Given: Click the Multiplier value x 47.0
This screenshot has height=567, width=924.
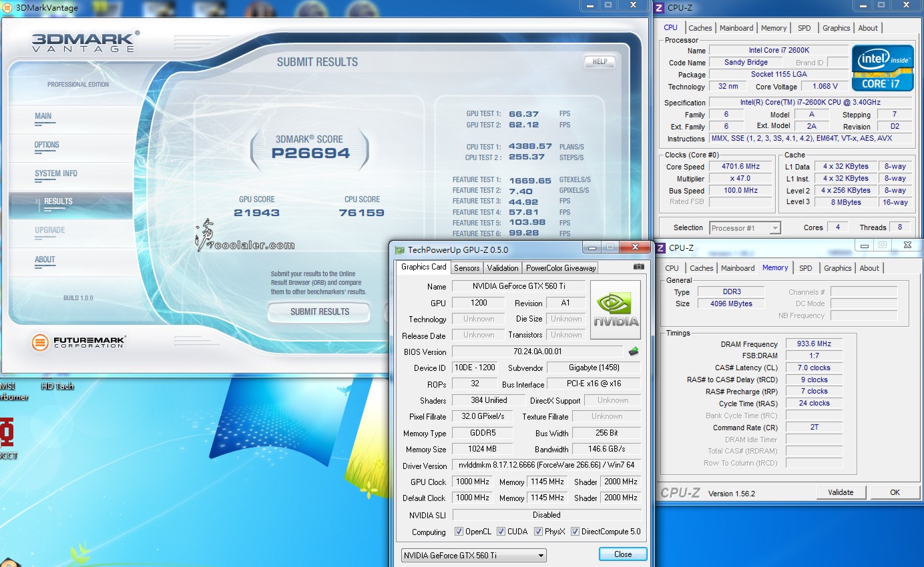Looking at the screenshot, I should tap(741, 179).
